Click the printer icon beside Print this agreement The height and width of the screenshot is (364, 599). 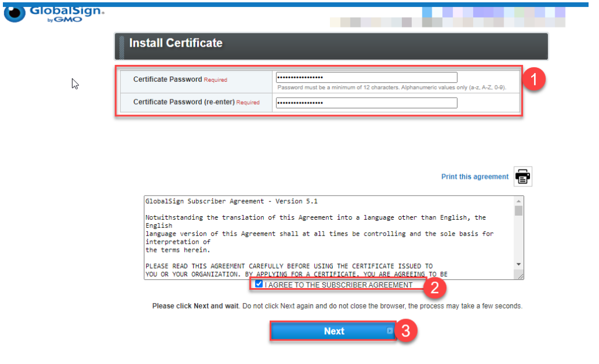522,176
